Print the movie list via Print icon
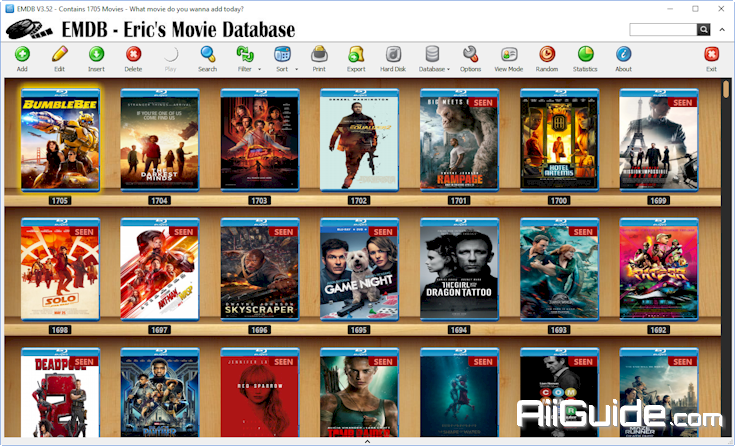The height and width of the screenshot is (447, 736). pyautogui.click(x=319, y=54)
